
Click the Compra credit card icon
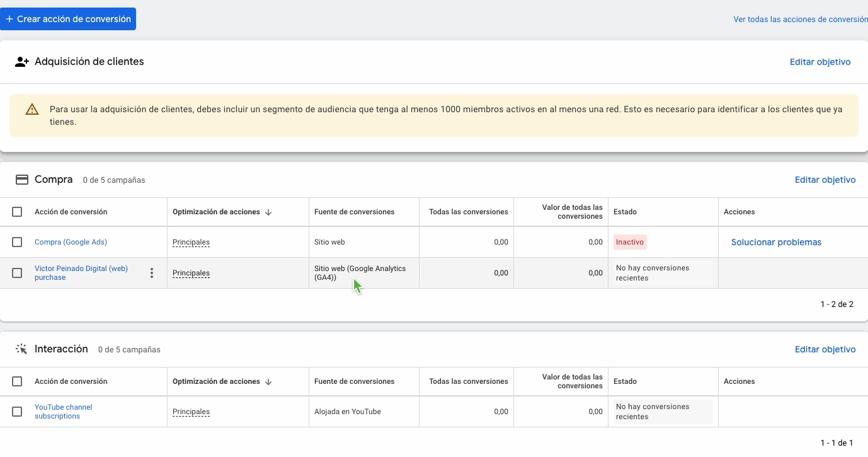pyautogui.click(x=22, y=180)
